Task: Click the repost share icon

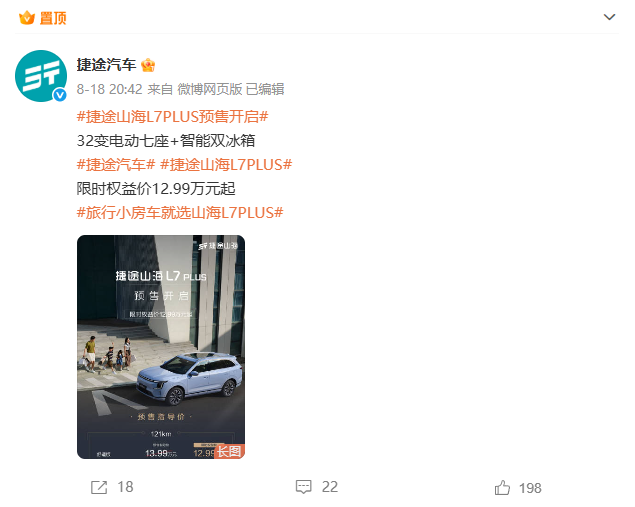Action: coord(99,487)
